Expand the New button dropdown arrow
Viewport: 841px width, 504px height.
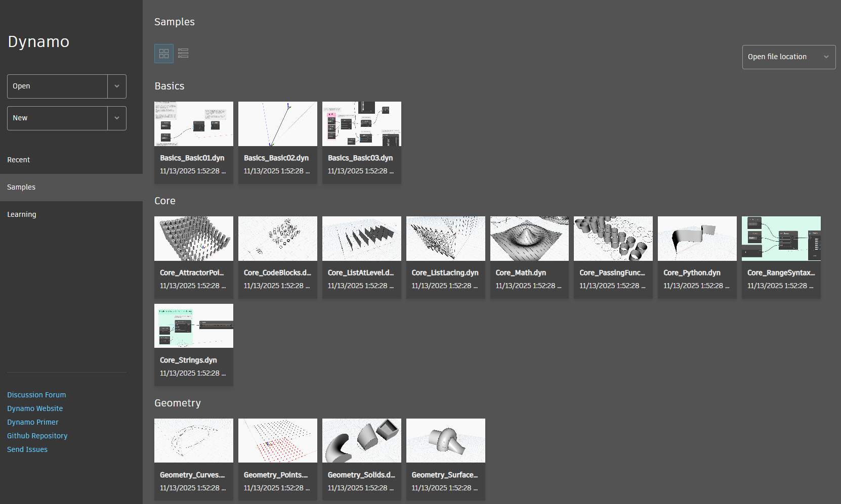[116, 118]
